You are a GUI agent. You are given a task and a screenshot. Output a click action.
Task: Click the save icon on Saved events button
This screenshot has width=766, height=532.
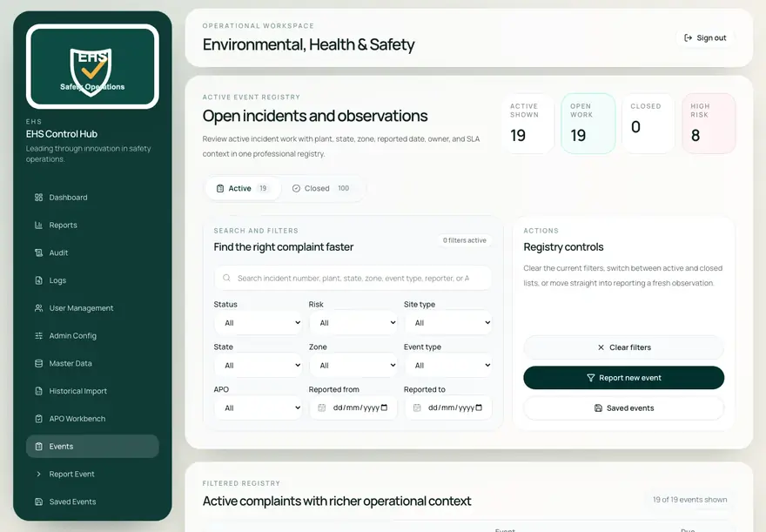[598, 407]
